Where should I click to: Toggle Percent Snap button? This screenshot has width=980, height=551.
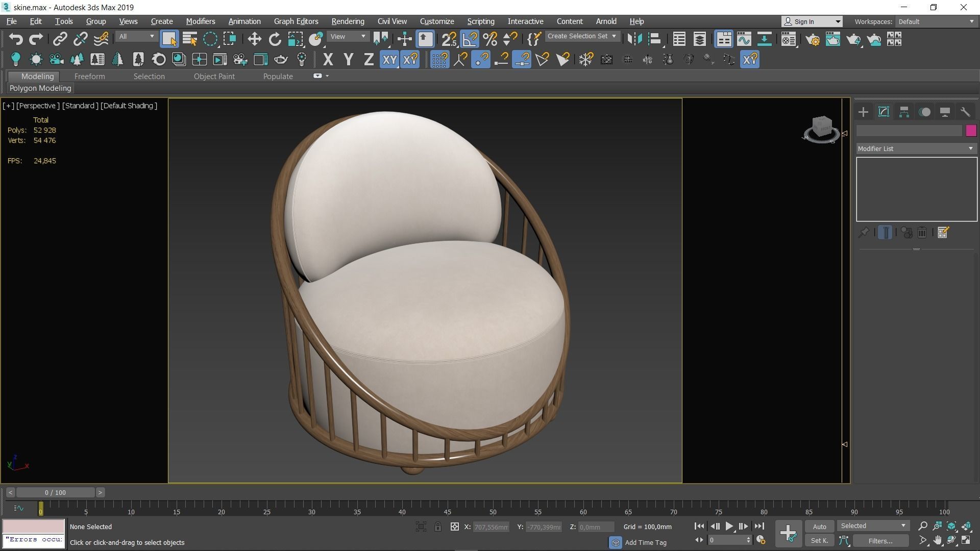pos(490,39)
